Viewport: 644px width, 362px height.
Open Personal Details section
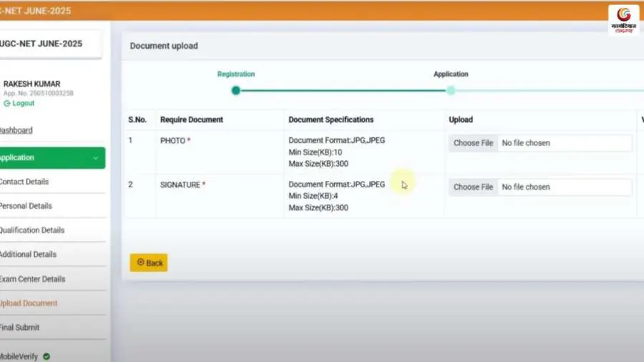[x=26, y=206]
